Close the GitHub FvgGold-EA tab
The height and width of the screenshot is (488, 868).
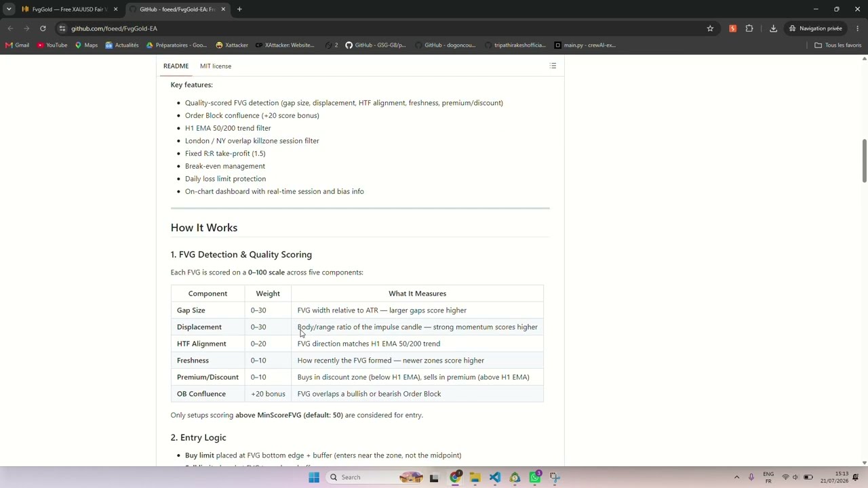tap(223, 9)
